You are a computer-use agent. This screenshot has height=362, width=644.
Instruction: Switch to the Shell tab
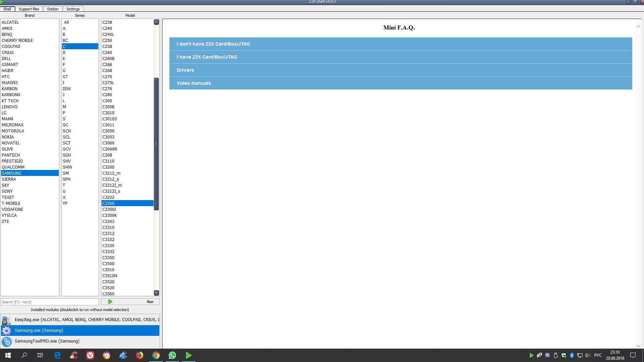pos(7,9)
